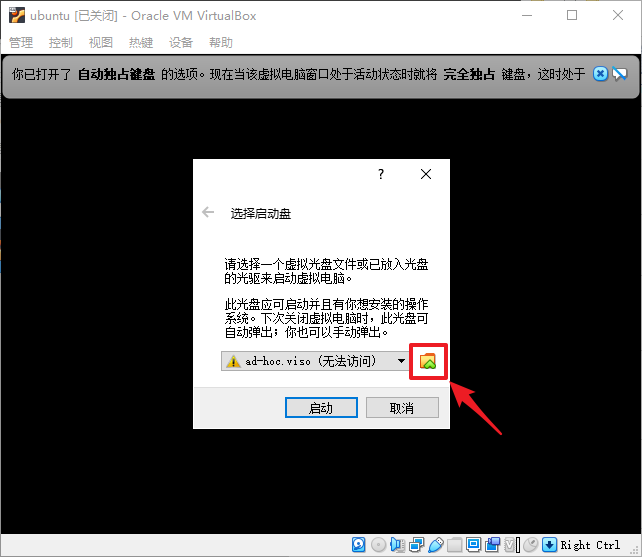Click the keyboard capture arrow icon
Screen dimensions: 642x557
pos(549,545)
